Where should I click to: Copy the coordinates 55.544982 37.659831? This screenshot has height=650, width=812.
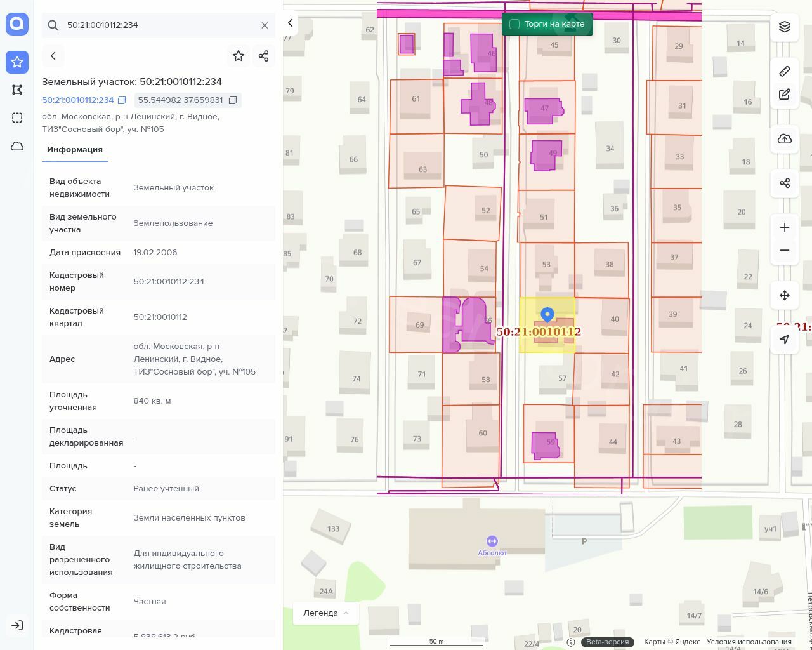tap(233, 100)
